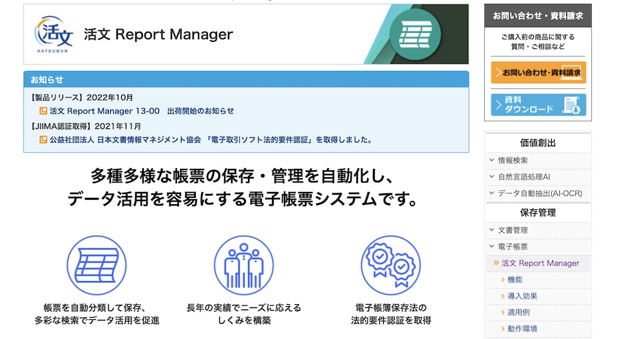Open the 電子取引ソフト法的要件認証 acquisition notice link

coord(211,140)
